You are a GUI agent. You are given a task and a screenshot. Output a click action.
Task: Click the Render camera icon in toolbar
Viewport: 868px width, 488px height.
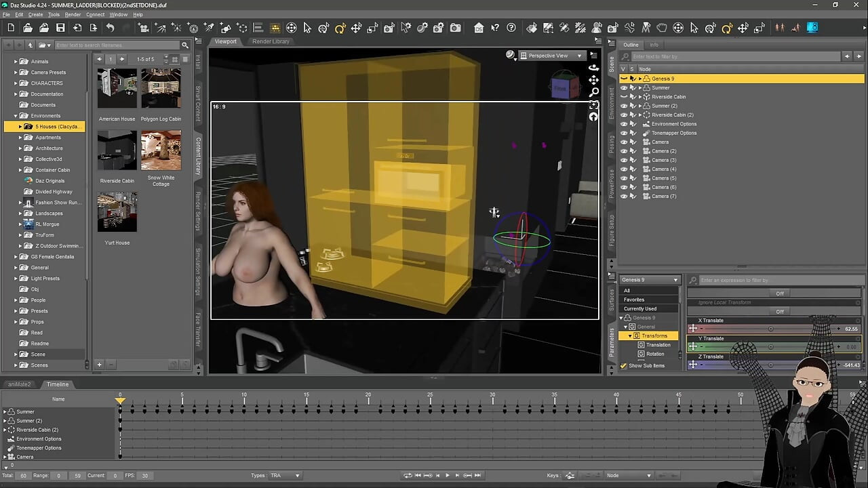[456, 28]
